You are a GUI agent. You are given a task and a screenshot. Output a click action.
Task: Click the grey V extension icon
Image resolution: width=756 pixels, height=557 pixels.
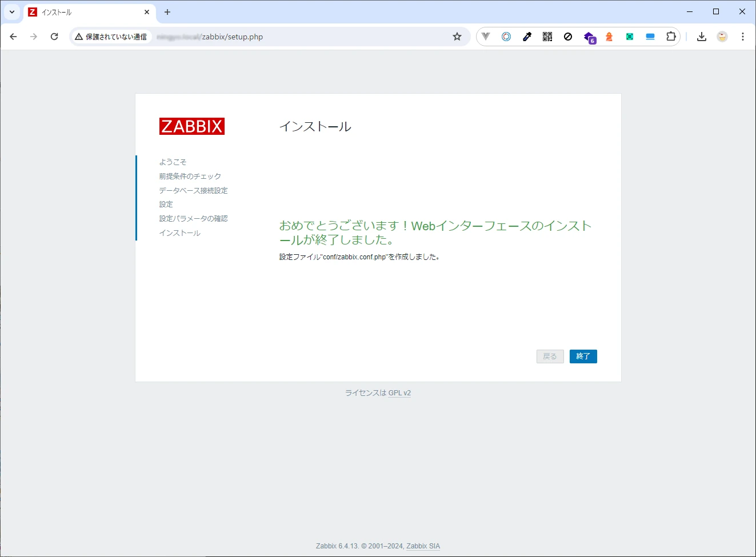(486, 37)
